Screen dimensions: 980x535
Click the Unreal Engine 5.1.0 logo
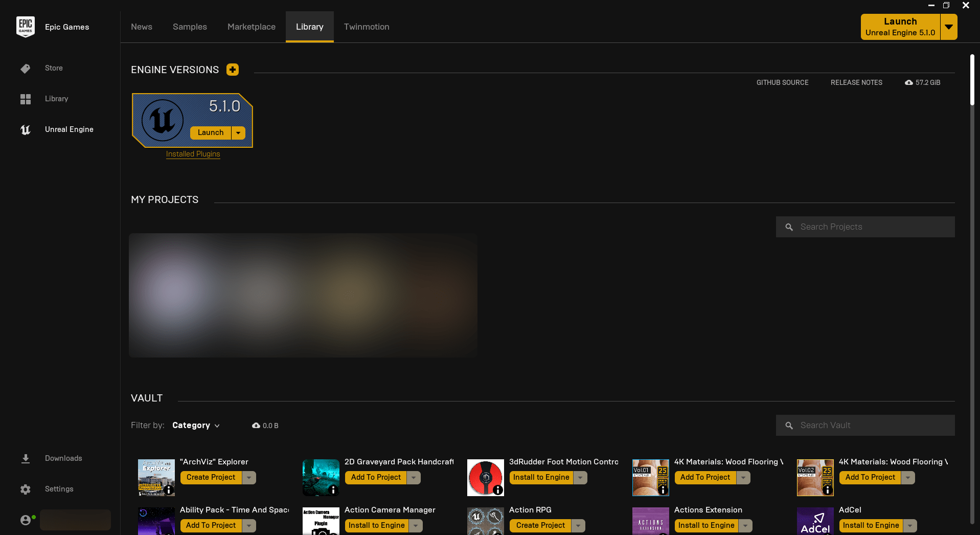pos(163,121)
